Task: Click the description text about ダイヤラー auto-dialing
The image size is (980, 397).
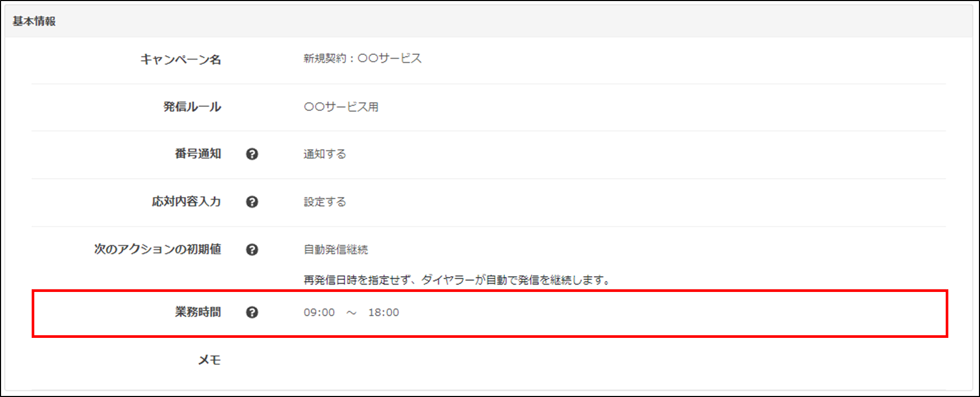Action: coord(456,280)
